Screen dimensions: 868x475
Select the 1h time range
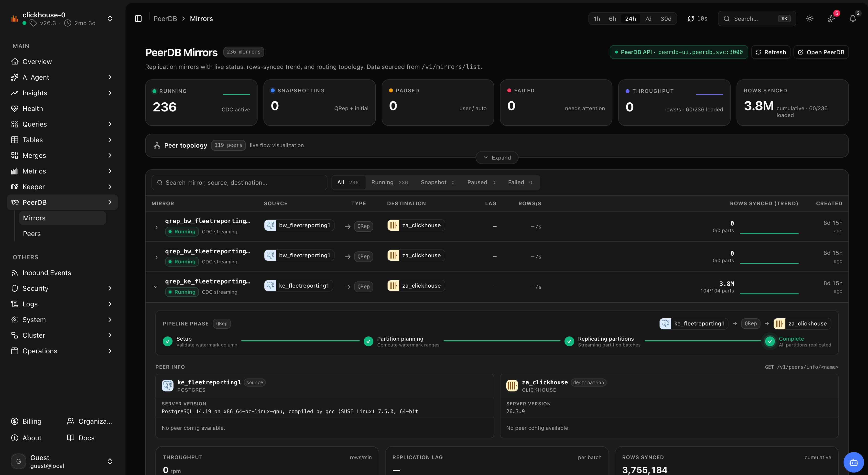pyautogui.click(x=597, y=19)
